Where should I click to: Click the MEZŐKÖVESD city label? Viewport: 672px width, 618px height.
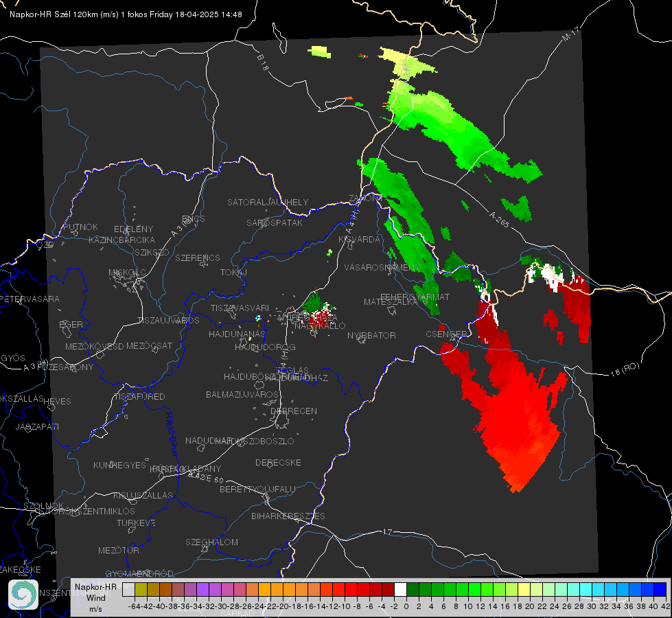click(95, 346)
